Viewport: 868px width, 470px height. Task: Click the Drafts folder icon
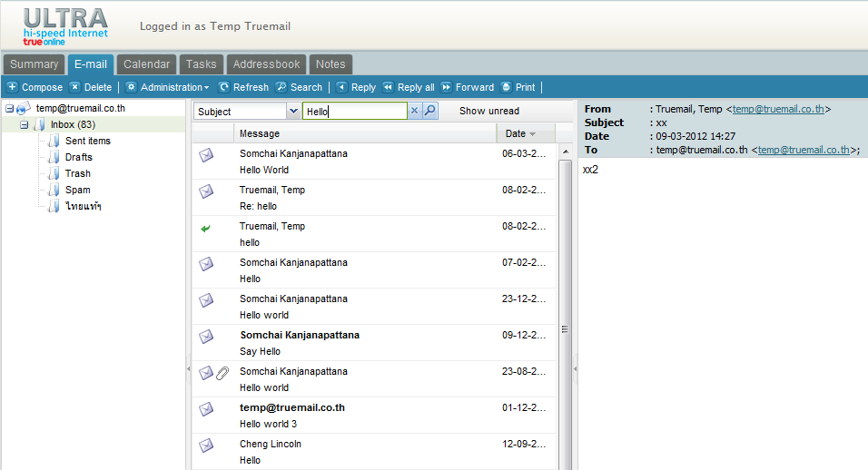click(54, 157)
